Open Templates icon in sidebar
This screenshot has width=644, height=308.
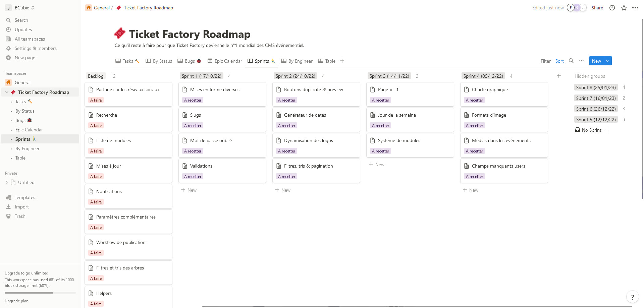click(x=8, y=197)
